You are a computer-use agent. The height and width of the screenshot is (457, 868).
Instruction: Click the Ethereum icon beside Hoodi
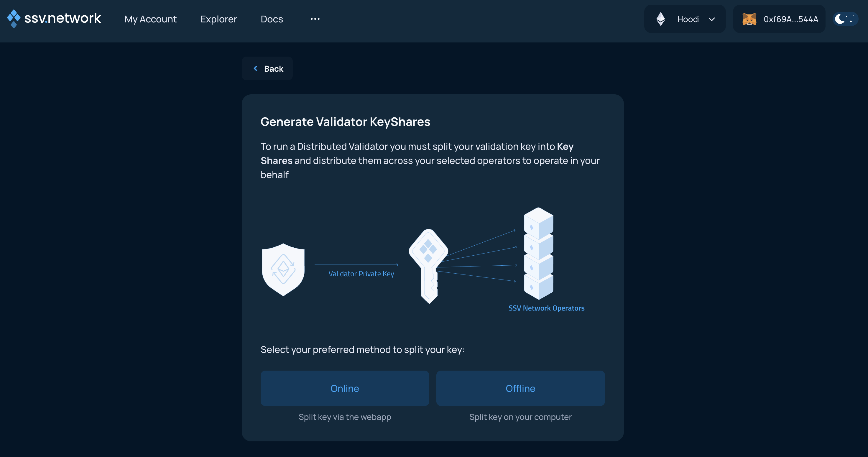[x=661, y=19]
